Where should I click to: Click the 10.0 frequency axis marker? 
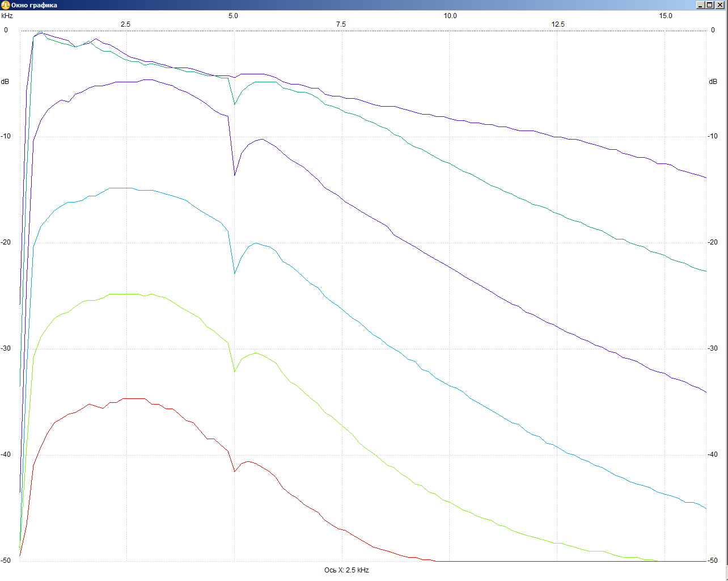[x=450, y=16]
